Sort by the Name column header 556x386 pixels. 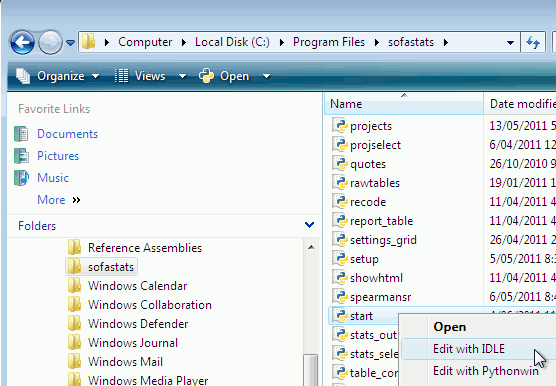(x=404, y=104)
